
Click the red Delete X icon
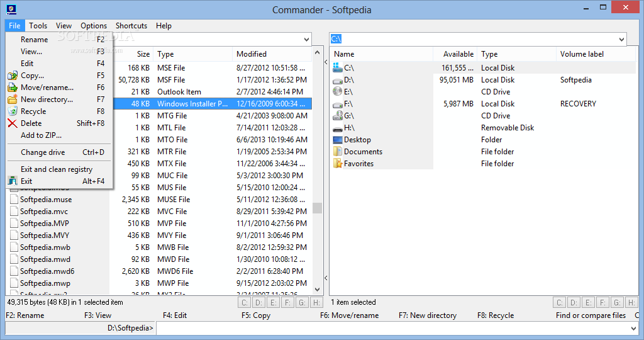pos(13,123)
